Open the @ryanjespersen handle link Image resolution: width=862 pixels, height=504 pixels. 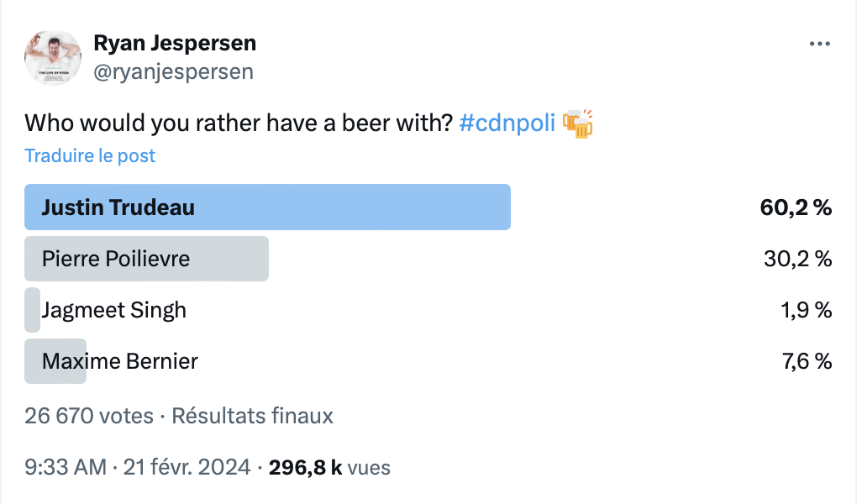click(x=173, y=72)
